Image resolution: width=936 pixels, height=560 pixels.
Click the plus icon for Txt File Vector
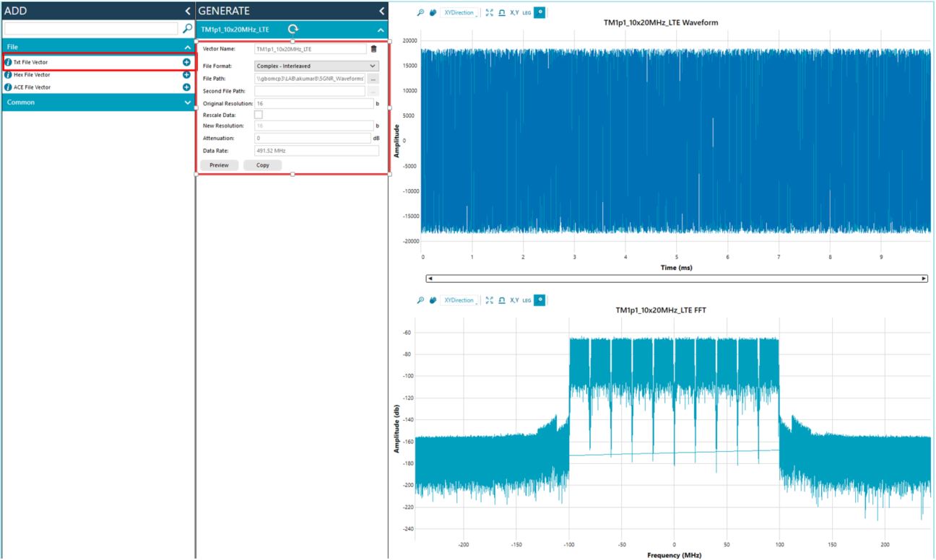(x=186, y=63)
